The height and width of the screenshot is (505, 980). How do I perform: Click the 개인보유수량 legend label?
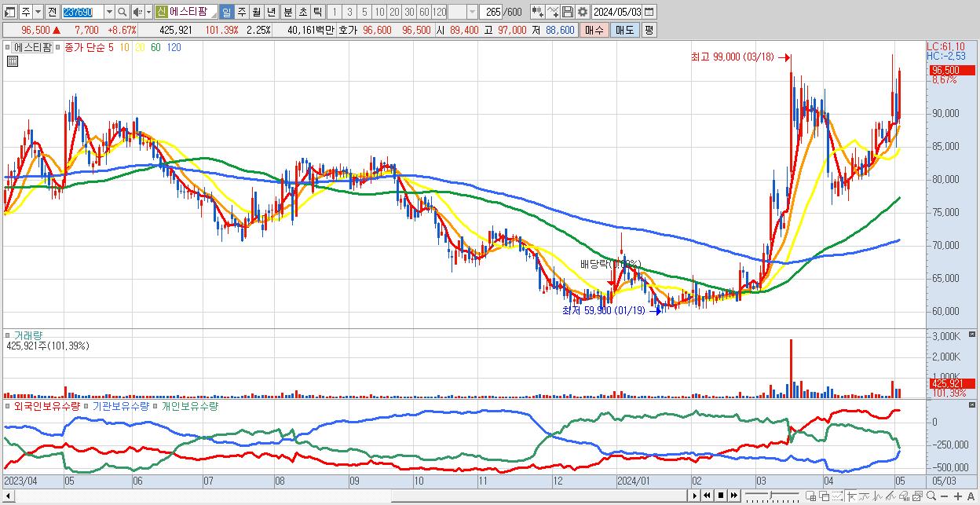(190, 406)
